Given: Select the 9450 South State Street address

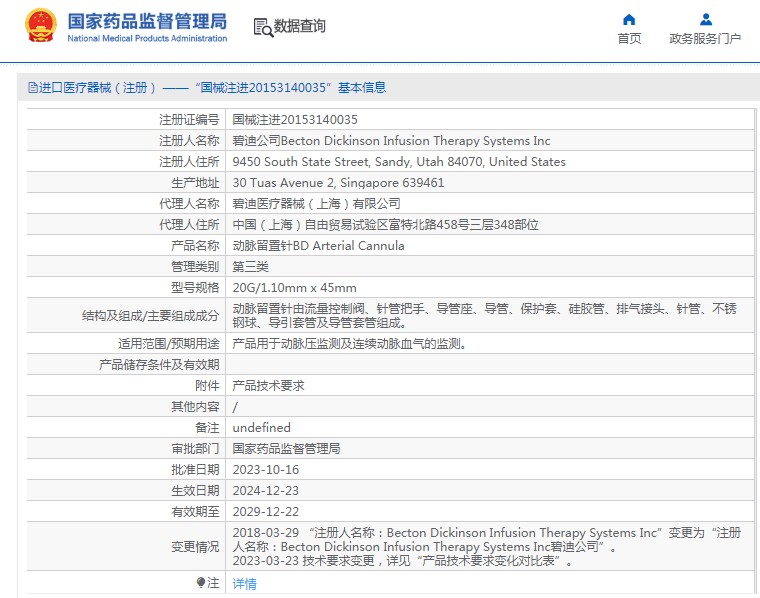Looking at the screenshot, I should tap(399, 162).
